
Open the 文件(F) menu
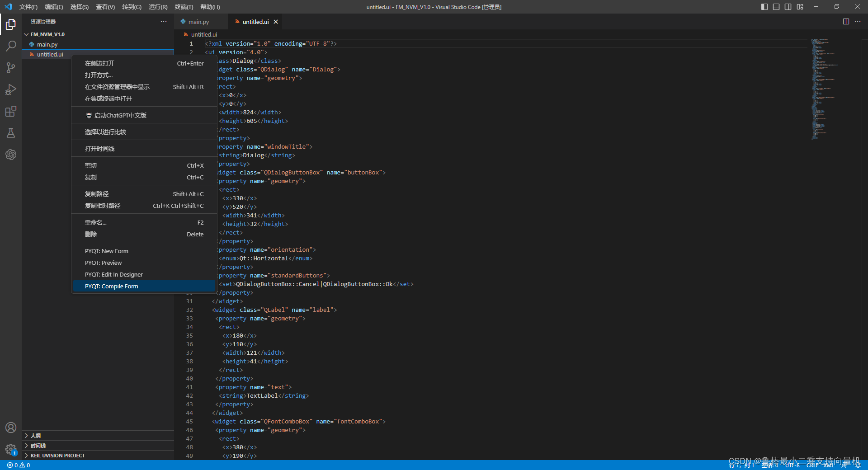(x=28, y=7)
